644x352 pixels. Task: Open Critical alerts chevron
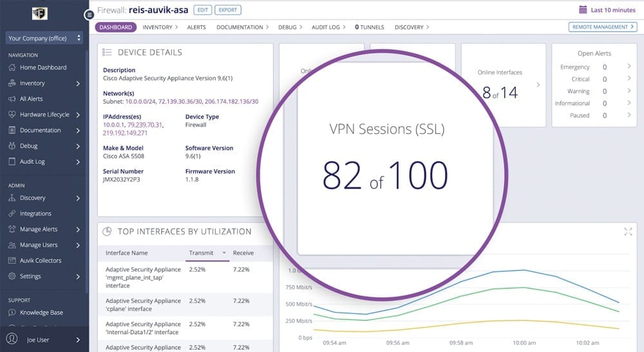tap(629, 79)
